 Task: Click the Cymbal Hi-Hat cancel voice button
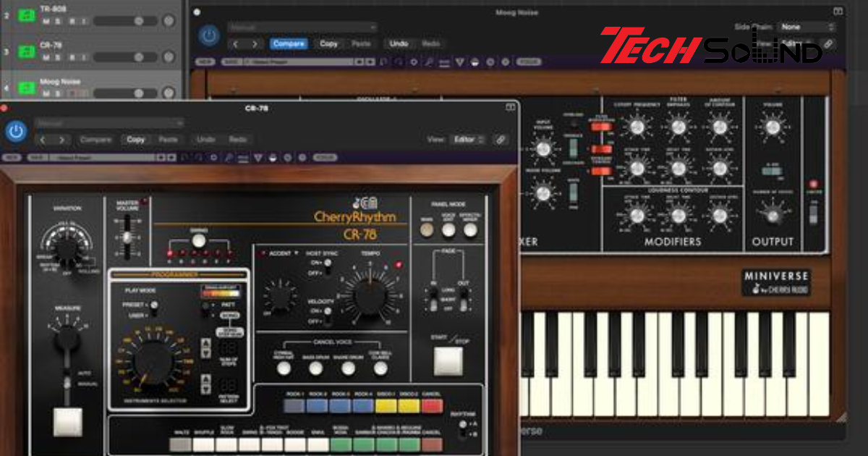284,368
